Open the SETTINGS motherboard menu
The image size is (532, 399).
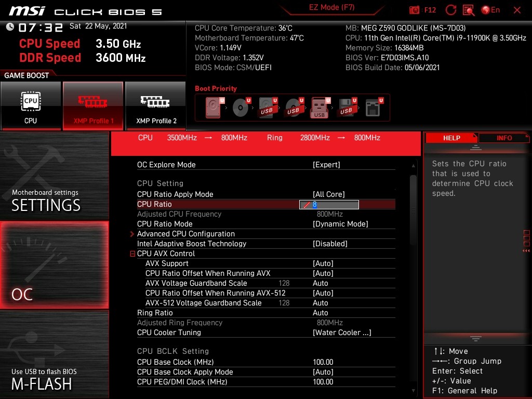(55, 176)
